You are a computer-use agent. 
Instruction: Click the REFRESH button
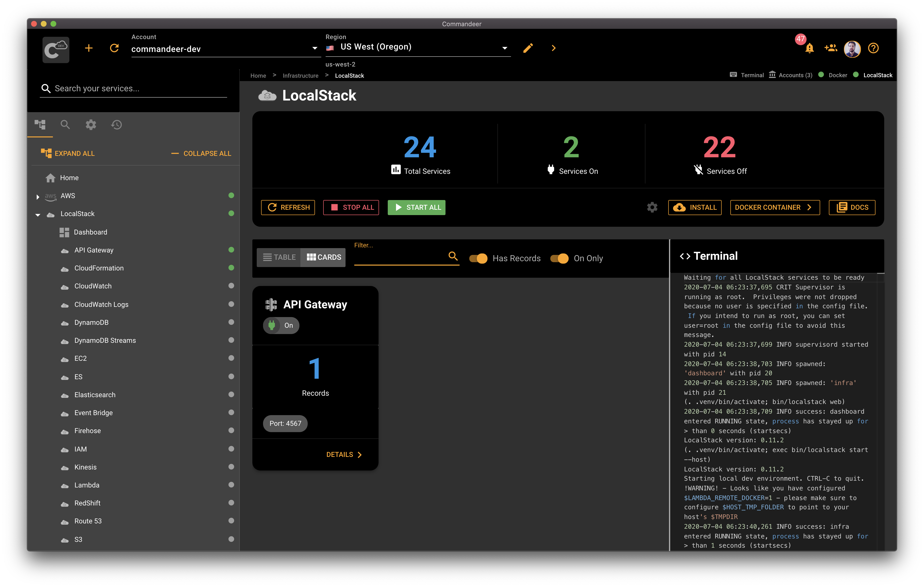288,207
